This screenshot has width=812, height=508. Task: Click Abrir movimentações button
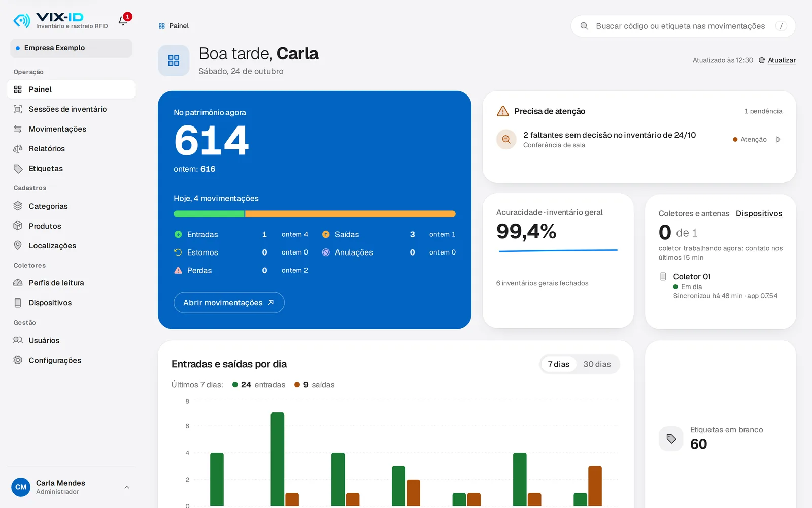(x=229, y=303)
